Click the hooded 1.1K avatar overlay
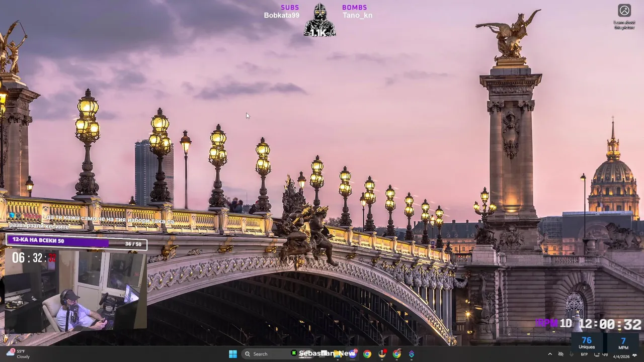Screen dimensions: 644x362 319,21
